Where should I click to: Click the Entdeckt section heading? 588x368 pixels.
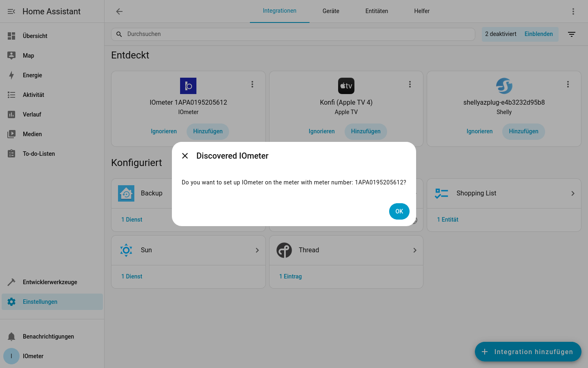[x=130, y=55]
